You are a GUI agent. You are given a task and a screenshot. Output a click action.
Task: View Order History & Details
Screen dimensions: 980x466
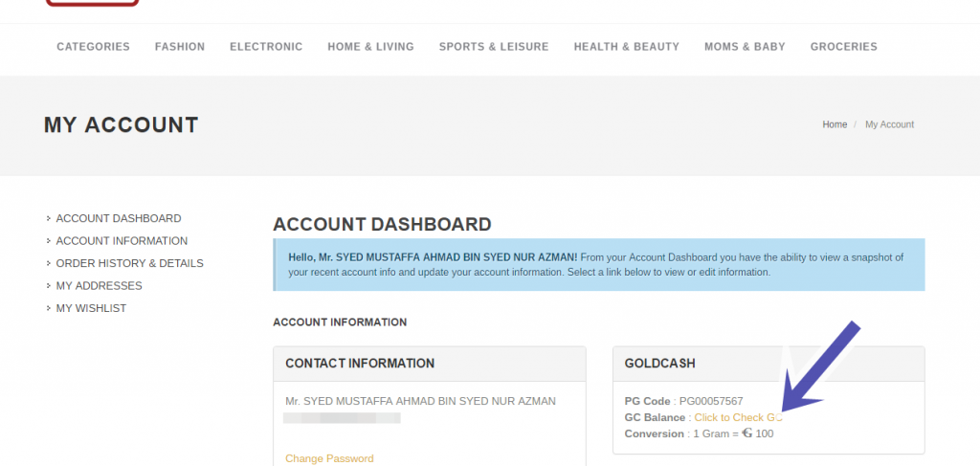point(130,263)
